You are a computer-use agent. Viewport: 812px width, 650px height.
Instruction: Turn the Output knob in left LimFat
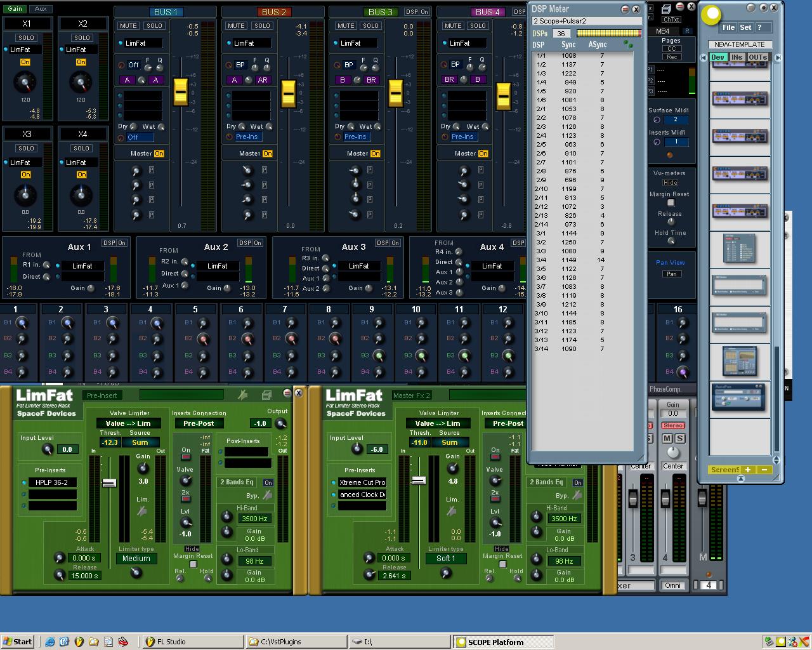[280, 423]
